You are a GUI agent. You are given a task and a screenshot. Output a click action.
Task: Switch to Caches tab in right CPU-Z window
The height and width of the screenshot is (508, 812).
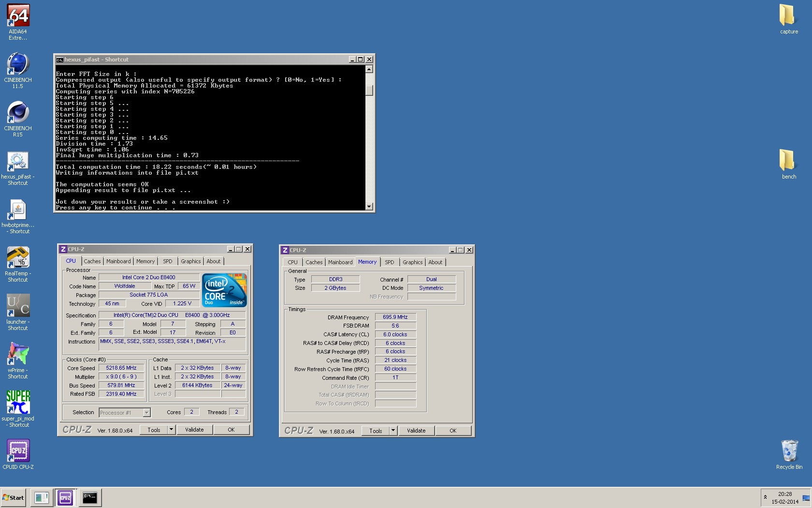pyautogui.click(x=314, y=262)
